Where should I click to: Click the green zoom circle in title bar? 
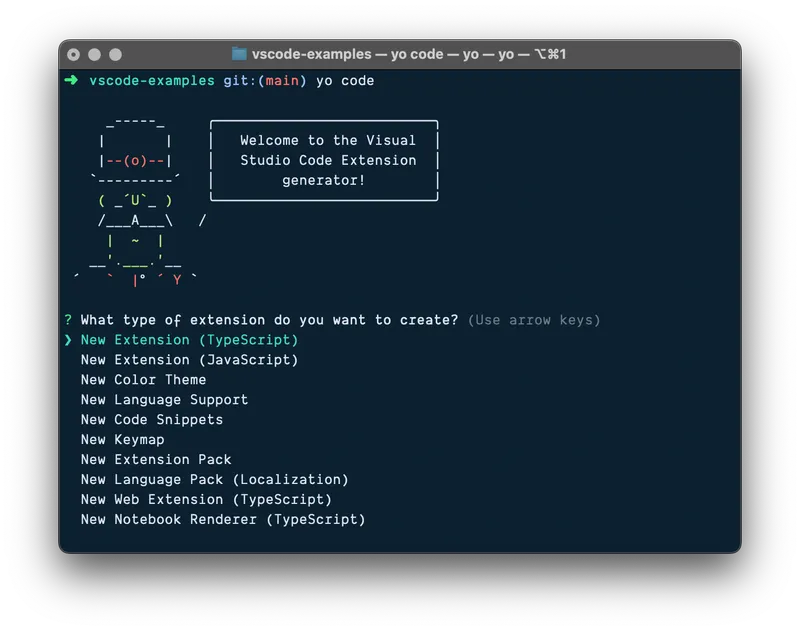click(x=113, y=55)
